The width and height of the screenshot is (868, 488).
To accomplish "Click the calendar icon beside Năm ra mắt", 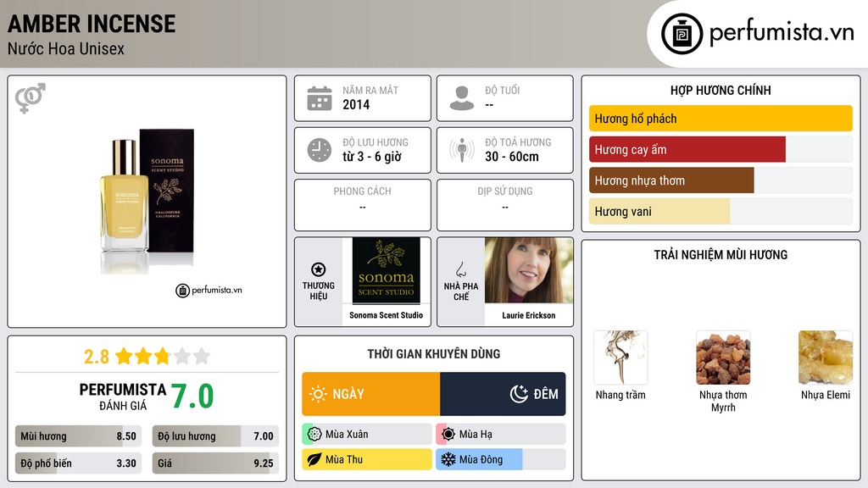I will [320, 98].
